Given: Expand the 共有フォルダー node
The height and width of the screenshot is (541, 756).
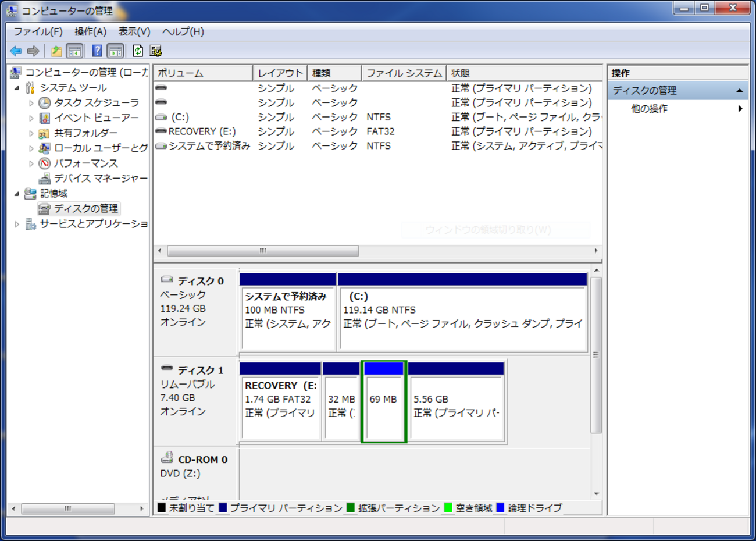Looking at the screenshot, I should pyautogui.click(x=31, y=133).
